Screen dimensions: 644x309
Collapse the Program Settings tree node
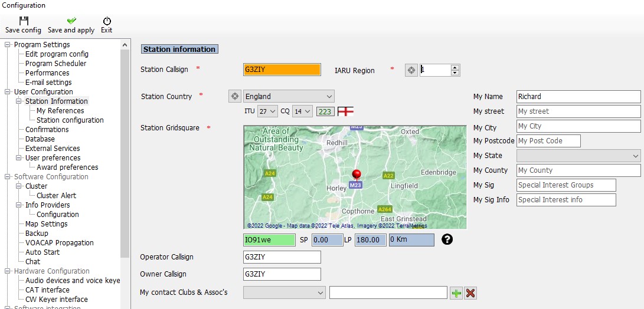pyautogui.click(x=7, y=44)
